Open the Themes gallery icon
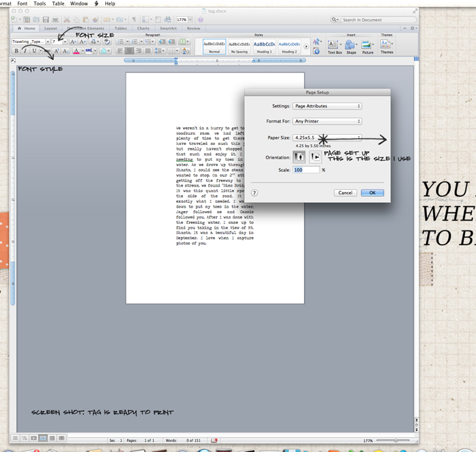Viewport: 476px width, 452px height. coord(386,45)
